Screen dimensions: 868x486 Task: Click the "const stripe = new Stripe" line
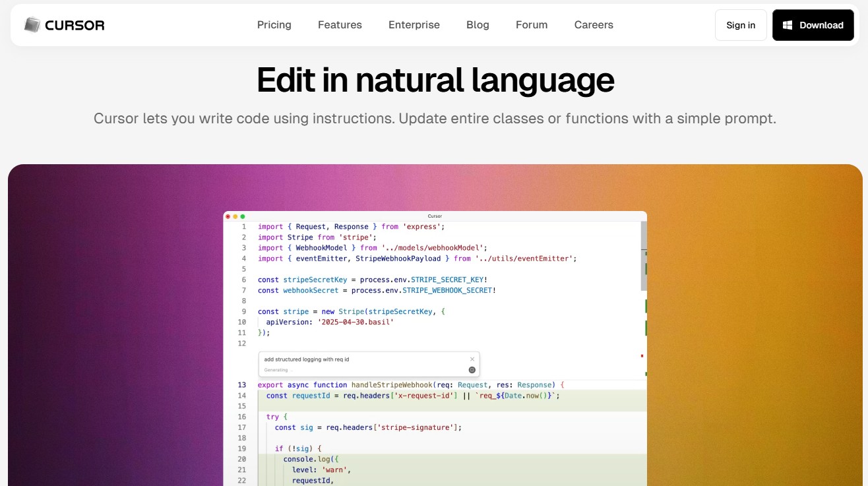point(352,311)
